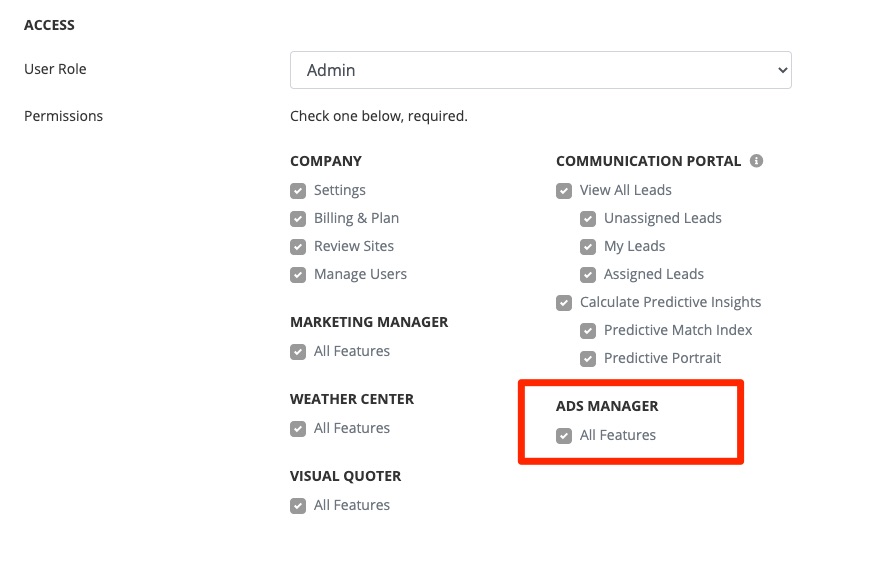Uncheck the Review Sites permission
881x562 pixels.
click(298, 247)
